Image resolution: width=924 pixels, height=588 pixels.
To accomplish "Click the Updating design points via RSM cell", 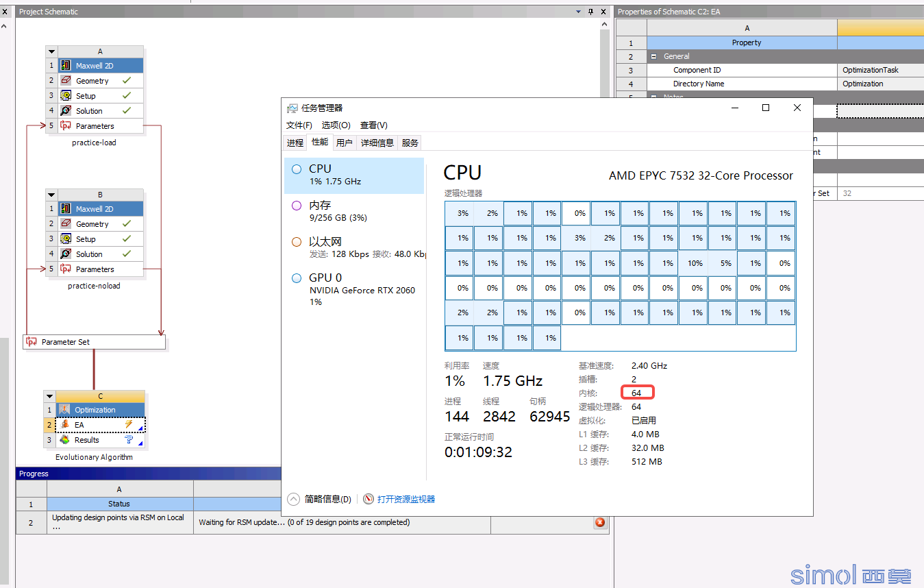I will coord(119,522).
